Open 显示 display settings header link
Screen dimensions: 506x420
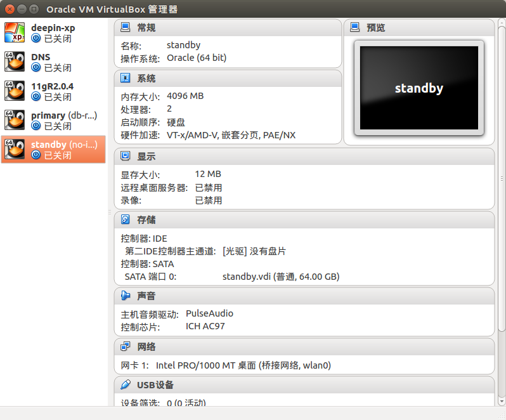(146, 156)
